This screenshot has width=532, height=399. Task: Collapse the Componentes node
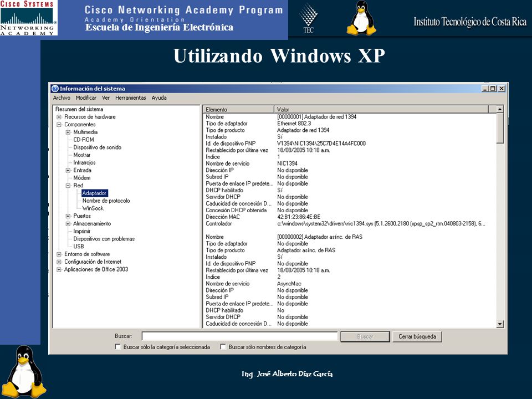tap(59, 125)
